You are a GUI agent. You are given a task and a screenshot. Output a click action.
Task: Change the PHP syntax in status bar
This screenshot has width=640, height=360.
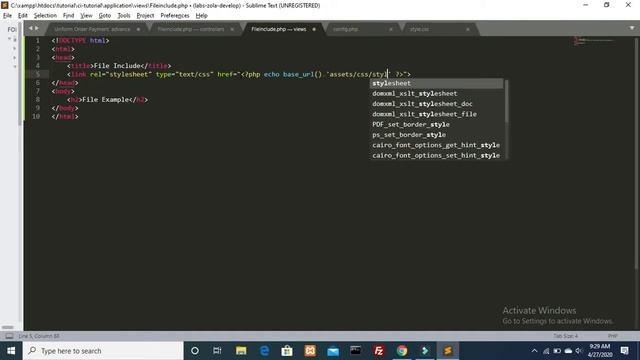coord(612,336)
